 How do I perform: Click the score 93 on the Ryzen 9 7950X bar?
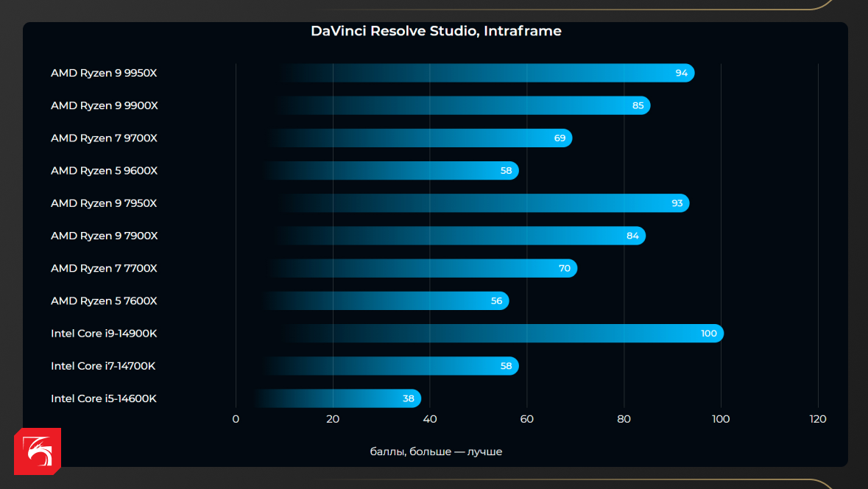[x=677, y=203]
